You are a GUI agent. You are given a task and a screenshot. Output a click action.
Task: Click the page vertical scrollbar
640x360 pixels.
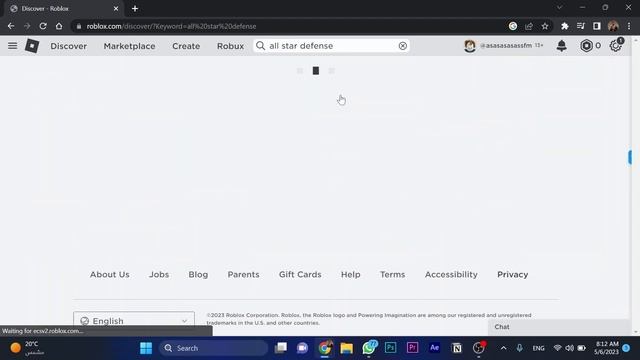click(x=636, y=186)
